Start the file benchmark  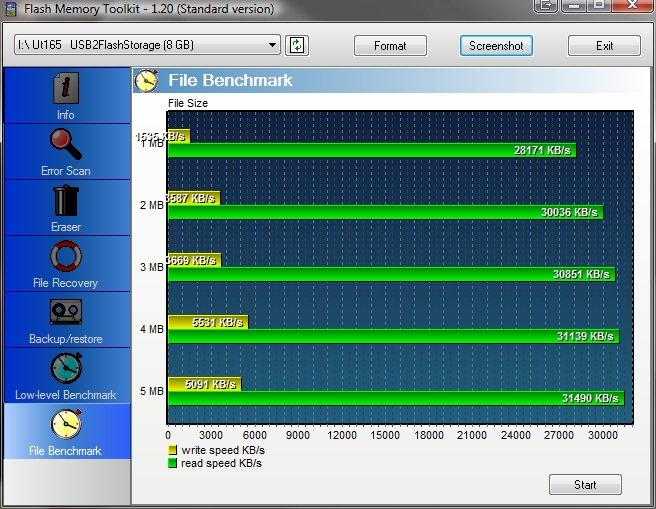(x=585, y=485)
